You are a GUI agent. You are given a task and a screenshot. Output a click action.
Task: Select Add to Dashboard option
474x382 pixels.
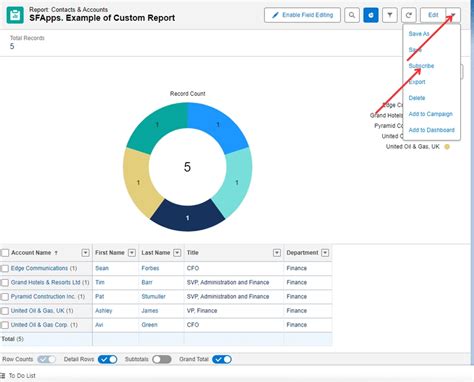[431, 130]
